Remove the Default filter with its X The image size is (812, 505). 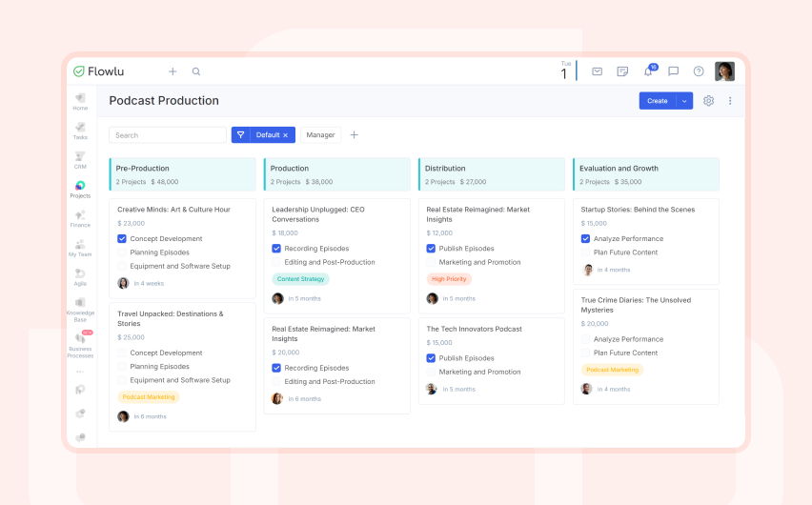coord(285,135)
